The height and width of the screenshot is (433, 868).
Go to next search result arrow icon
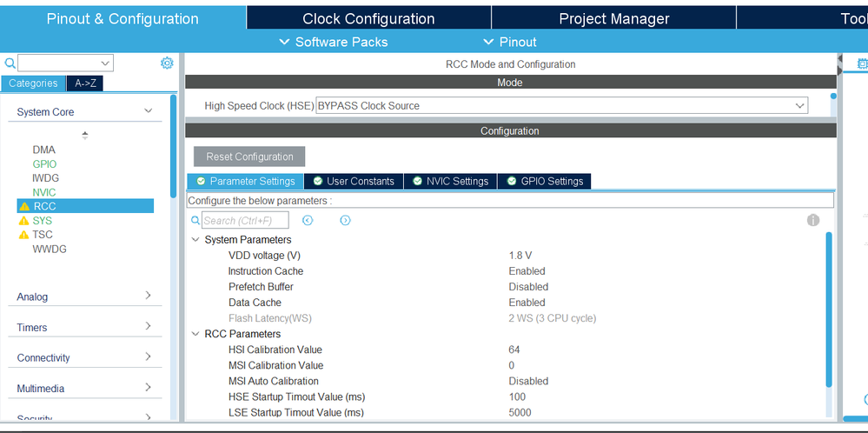tap(345, 220)
